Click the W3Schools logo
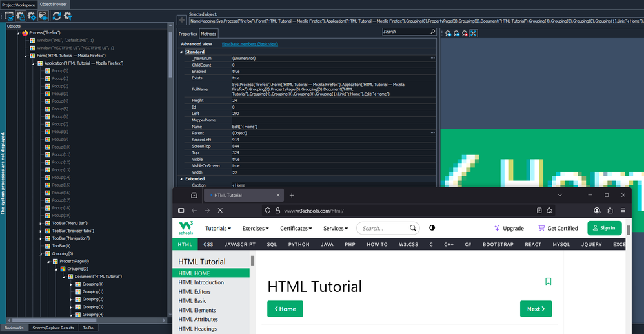This screenshot has height=334, width=644. 186,228
